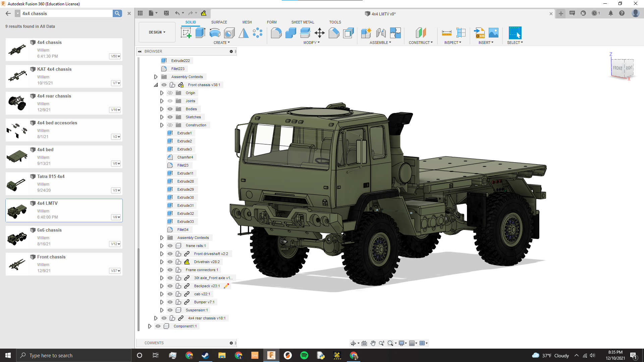Click the 4x4 chassis search field
Screen dimensions: 644x362
coord(67,13)
